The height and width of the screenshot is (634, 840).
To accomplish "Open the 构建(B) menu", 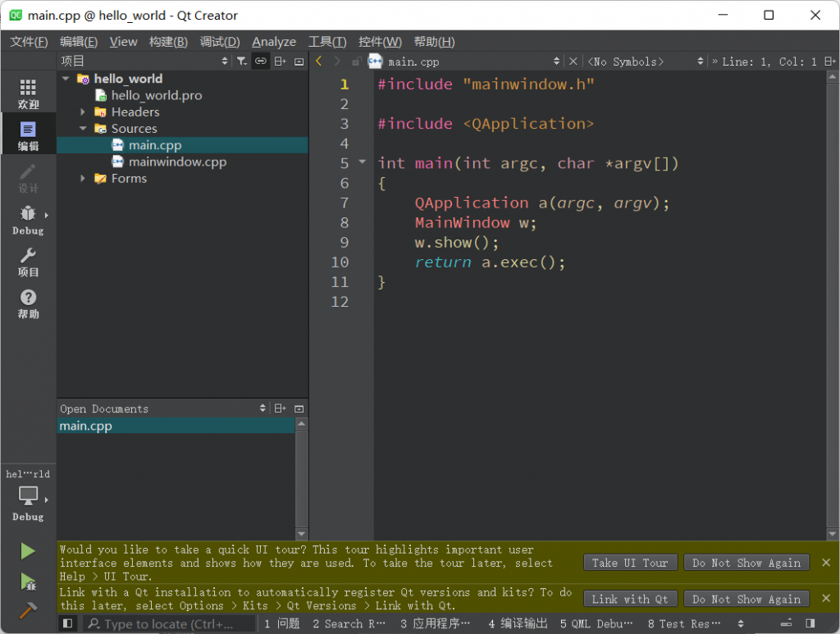I will click(168, 42).
